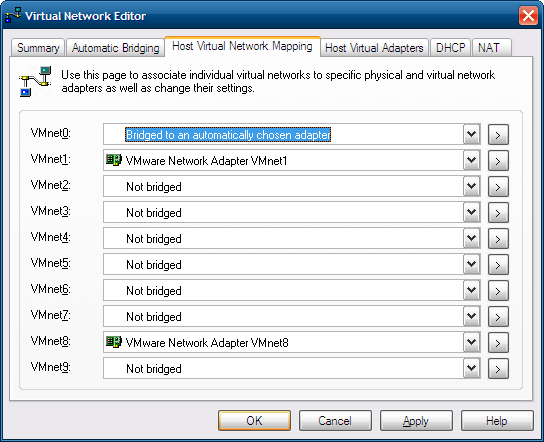This screenshot has width=544, height=442.
Task: Click 'Not bridged' in the VMnet3 row
Action: click(x=154, y=213)
